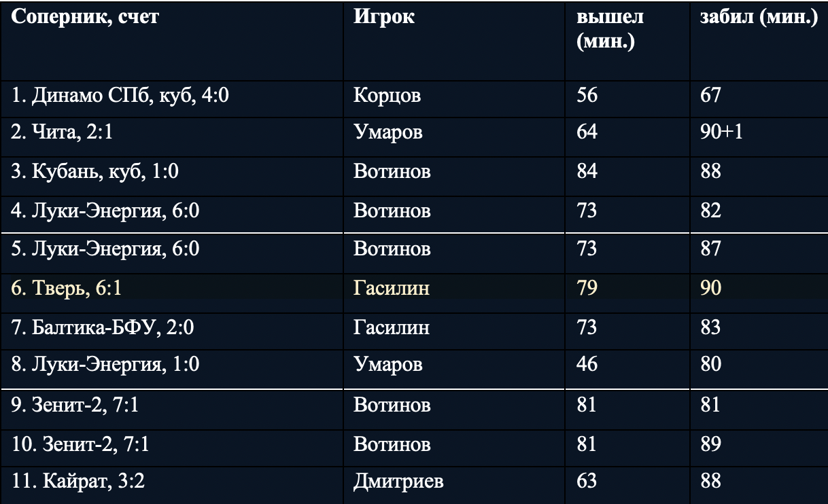Click Умаров in the eighth row

click(388, 365)
